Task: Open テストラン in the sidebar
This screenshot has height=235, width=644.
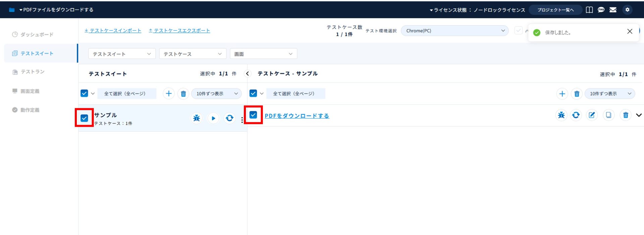Action: click(33, 72)
